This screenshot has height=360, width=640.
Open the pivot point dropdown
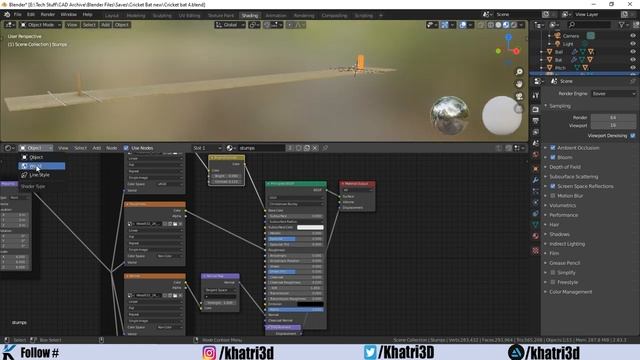[x=254, y=25]
